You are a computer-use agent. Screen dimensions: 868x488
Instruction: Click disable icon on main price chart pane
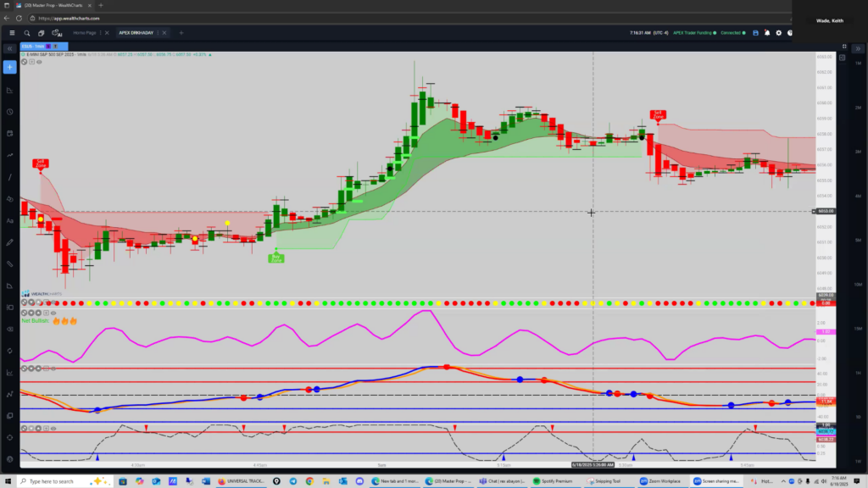click(24, 62)
